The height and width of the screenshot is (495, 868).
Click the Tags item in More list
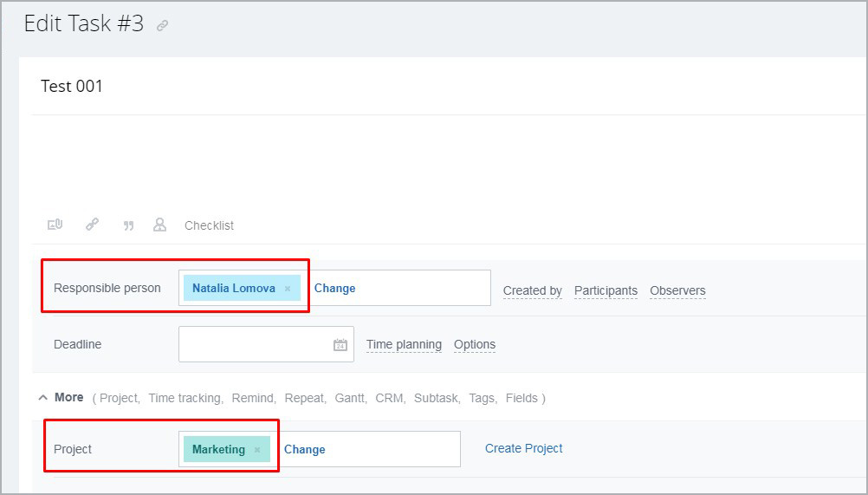(482, 398)
